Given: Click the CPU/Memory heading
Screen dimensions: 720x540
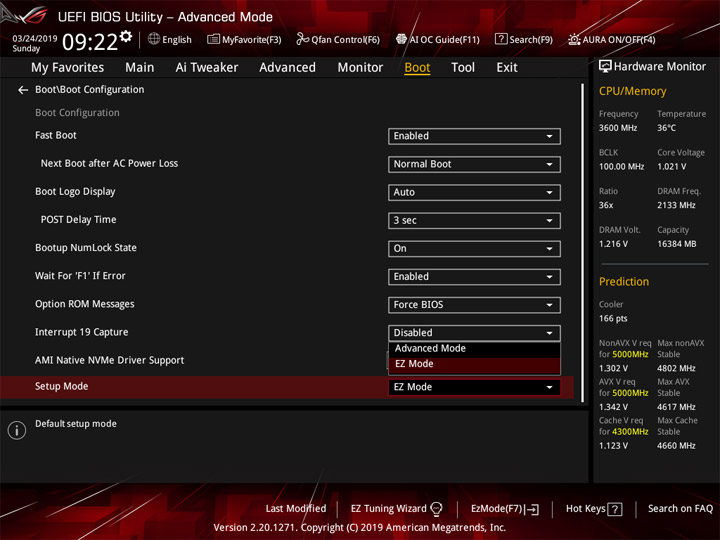Looking at the screenshot, I should 632,91.
